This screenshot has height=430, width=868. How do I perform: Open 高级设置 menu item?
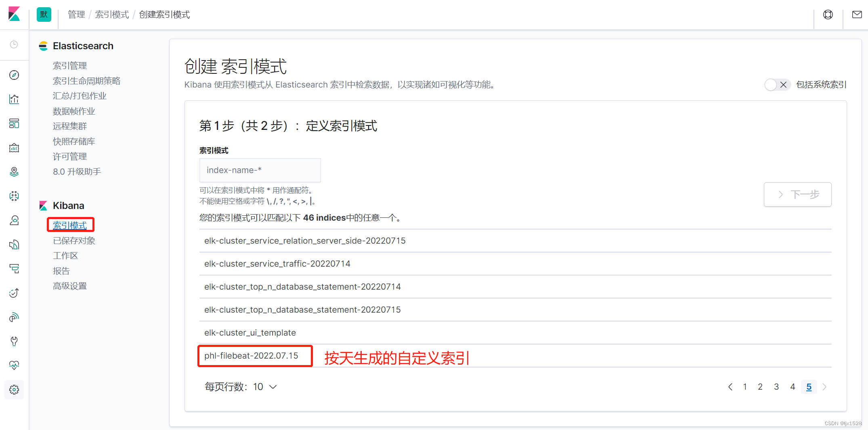70,286
